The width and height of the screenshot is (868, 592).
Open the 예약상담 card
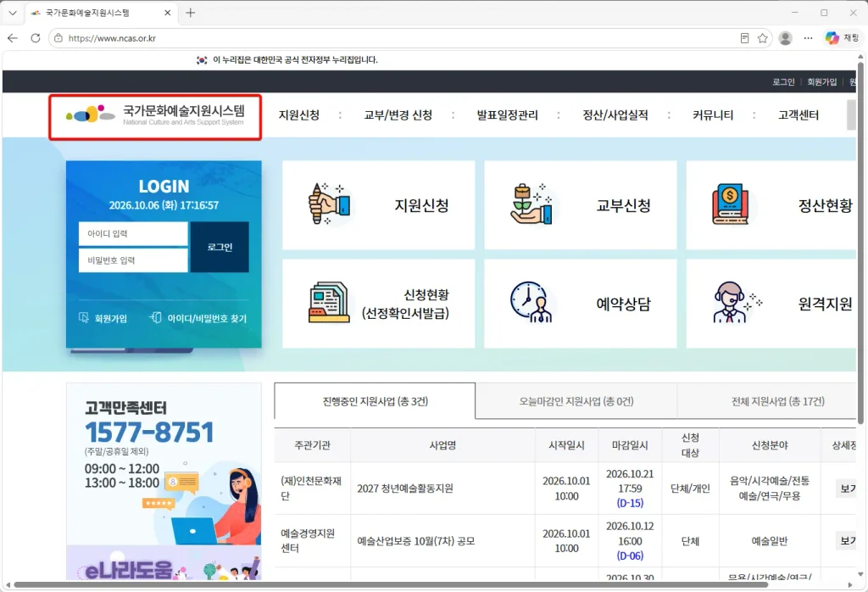[x=581, y=304]
